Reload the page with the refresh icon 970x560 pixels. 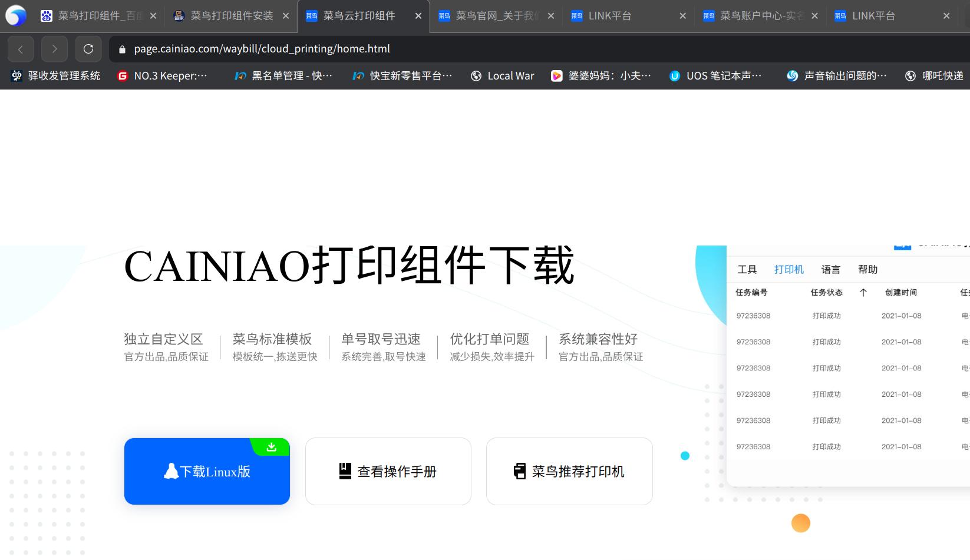[88, 49]
